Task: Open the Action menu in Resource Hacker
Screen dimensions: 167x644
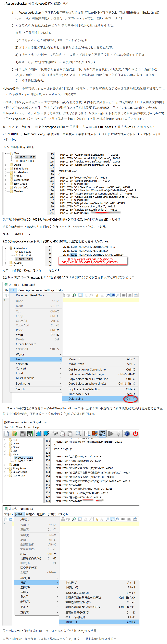Action: point(28,427)
